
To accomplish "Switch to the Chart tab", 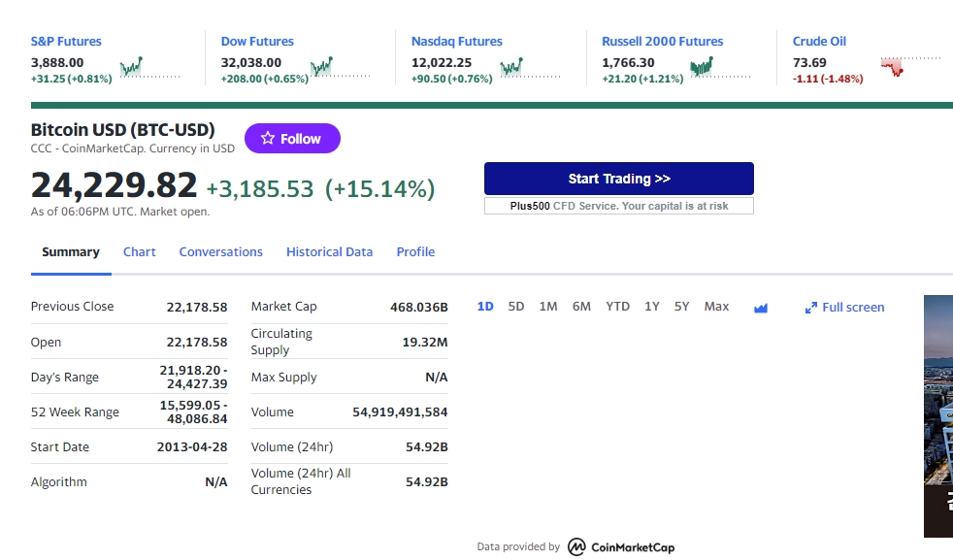I will (x=139, y=251).
